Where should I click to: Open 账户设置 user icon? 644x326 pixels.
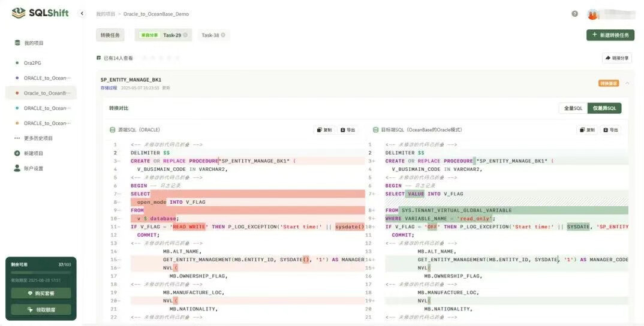click(17, 168)
